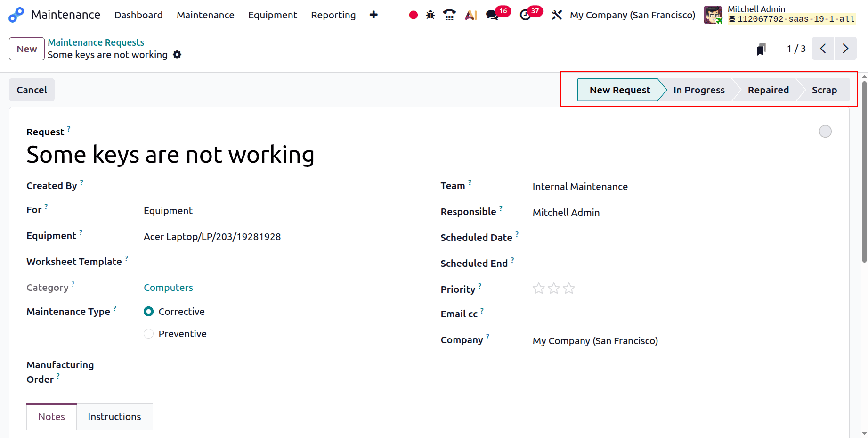Open the Responsible dropdown field
Screen dimensions: 868x438
(682, 213)
